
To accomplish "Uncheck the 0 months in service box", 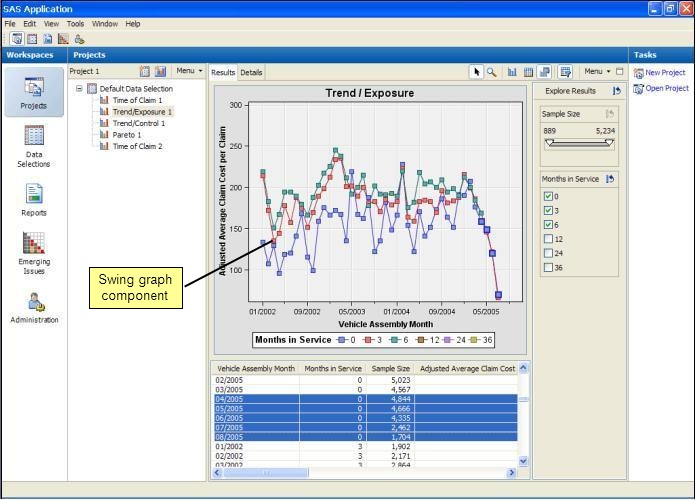I will 548,196.
